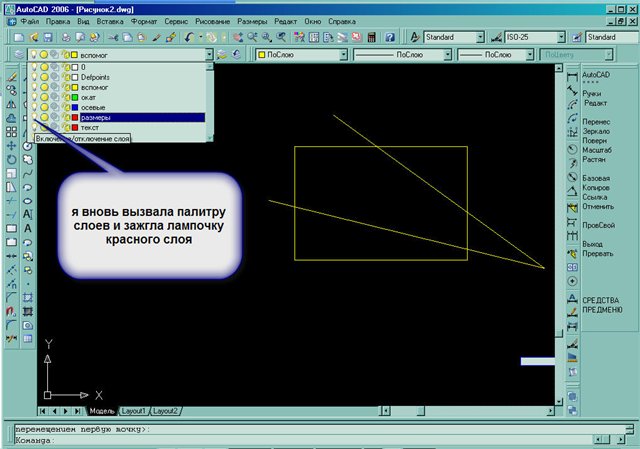Toggle the lightbulb for layer размеры

tap(33, 117)
